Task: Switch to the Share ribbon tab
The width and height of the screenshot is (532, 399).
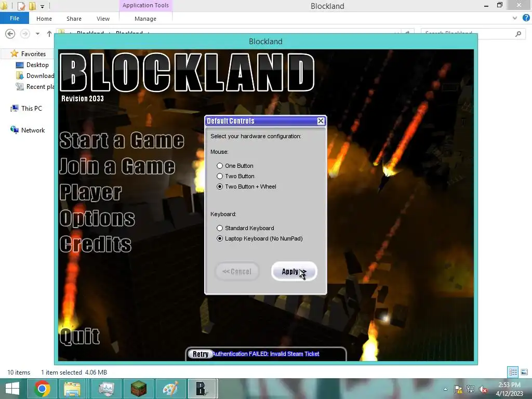Action: click(x=74, y=19)
